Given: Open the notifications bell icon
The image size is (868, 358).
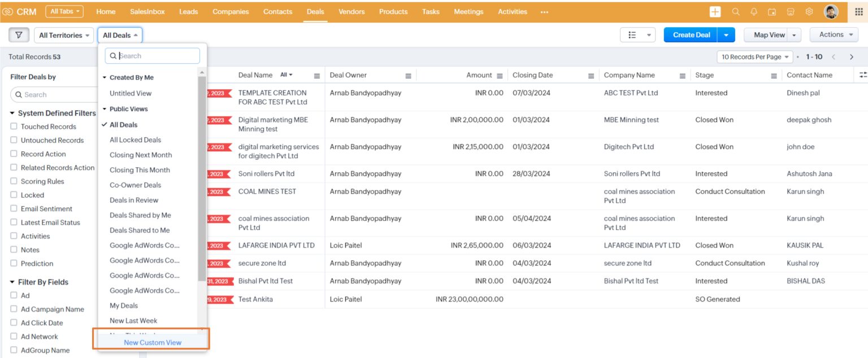Looking at the screenshot, I should (x=754, y=12).
